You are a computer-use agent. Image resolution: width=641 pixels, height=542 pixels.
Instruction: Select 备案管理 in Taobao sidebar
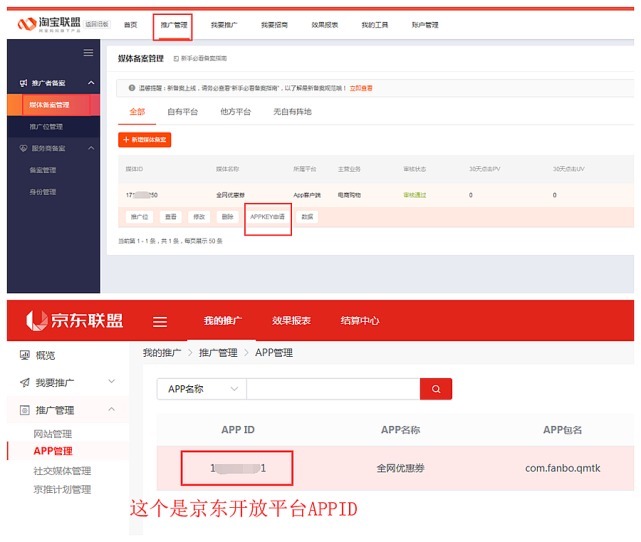[x=43, y=170]
